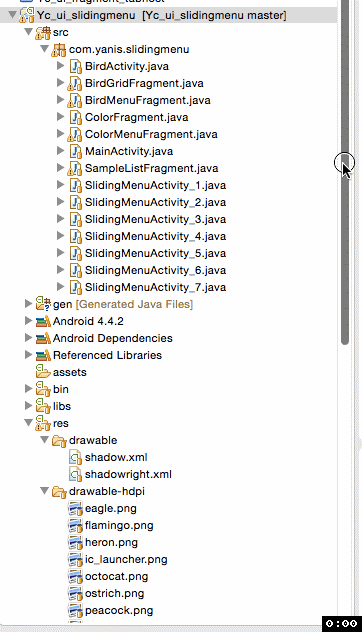
Task: Expand the libs folder
Action: click(x=28, y=405)
